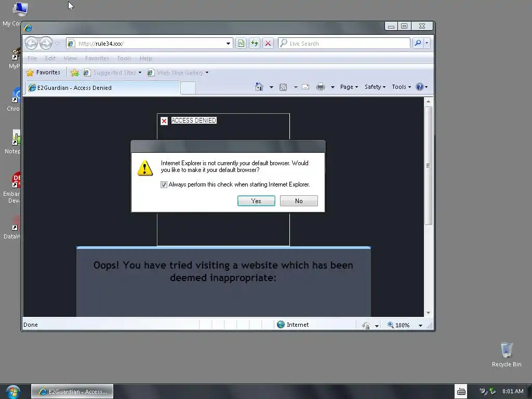This screenshot has width=532, height=399.
Task: Expand the address bar history dropdown
Action: (229, 44)
